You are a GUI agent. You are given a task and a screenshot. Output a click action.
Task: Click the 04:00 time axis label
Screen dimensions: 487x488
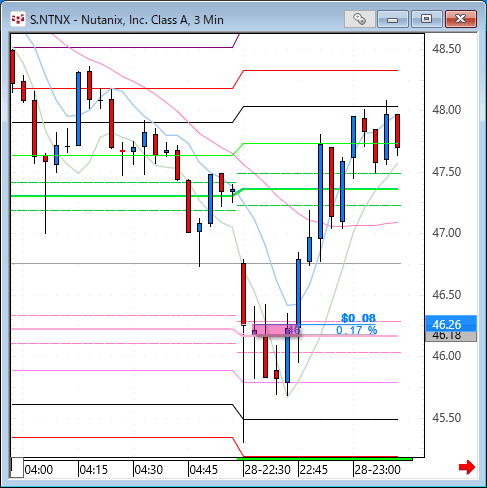pos(39,470)
